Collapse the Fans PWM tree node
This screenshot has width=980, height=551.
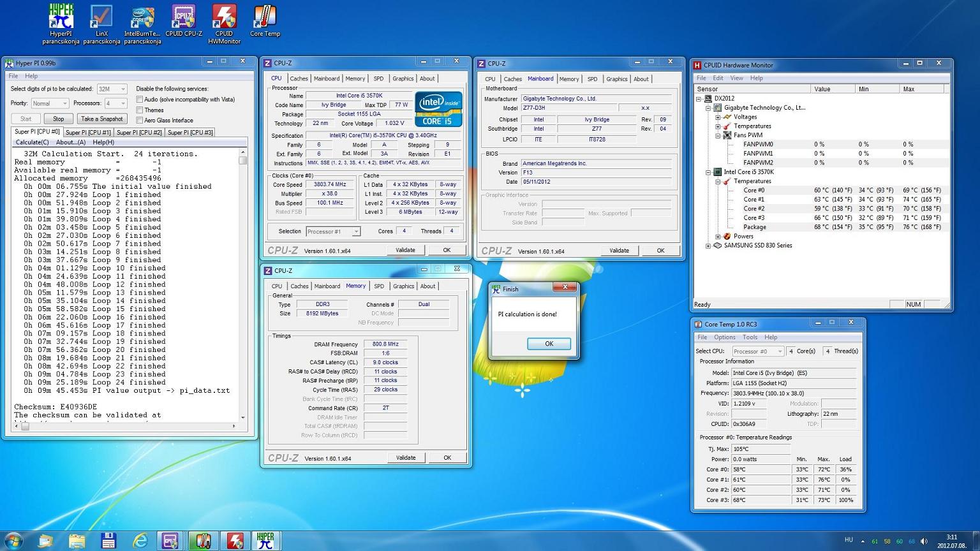point(718,136)
